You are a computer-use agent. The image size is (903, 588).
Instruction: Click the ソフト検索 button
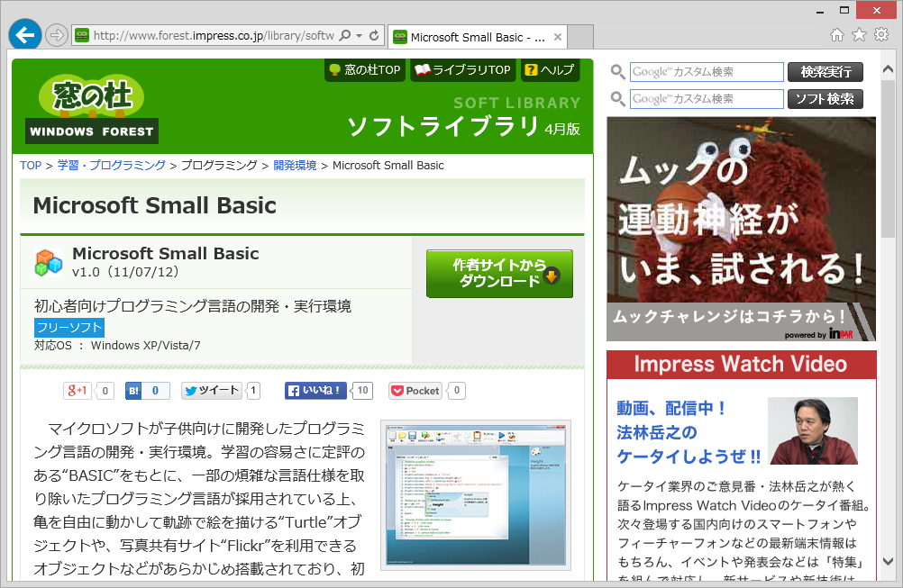[x=825, y=99]
